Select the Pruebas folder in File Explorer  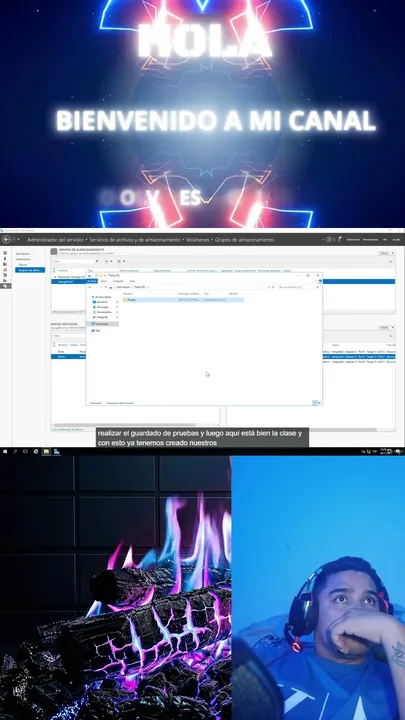(183, 299)
